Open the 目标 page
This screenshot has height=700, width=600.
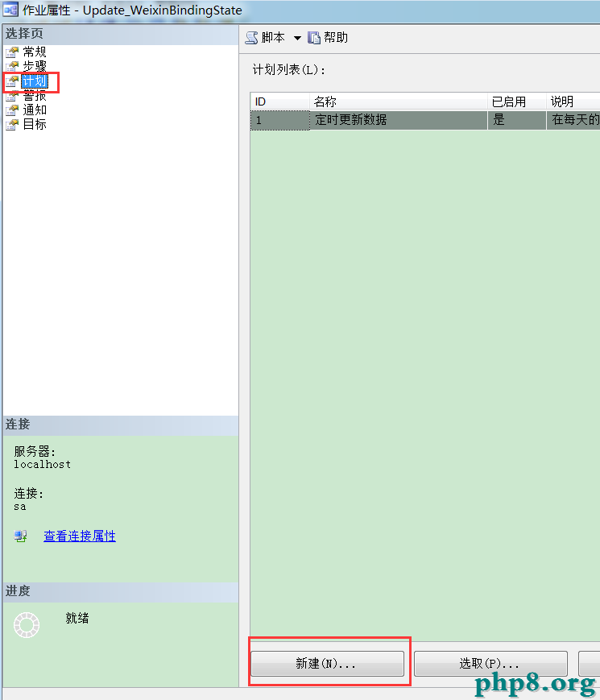point(35,124)
